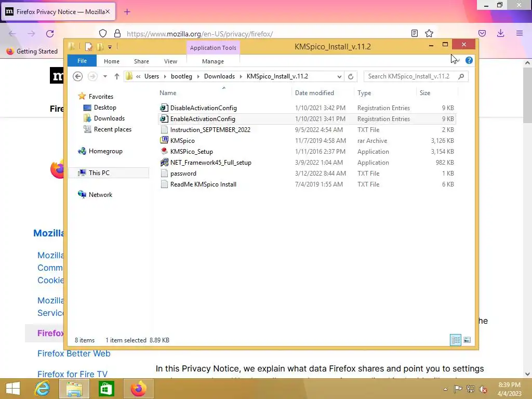Switch to Details view layout
This screenshot has width=532, height=399.
click(455, 340)
